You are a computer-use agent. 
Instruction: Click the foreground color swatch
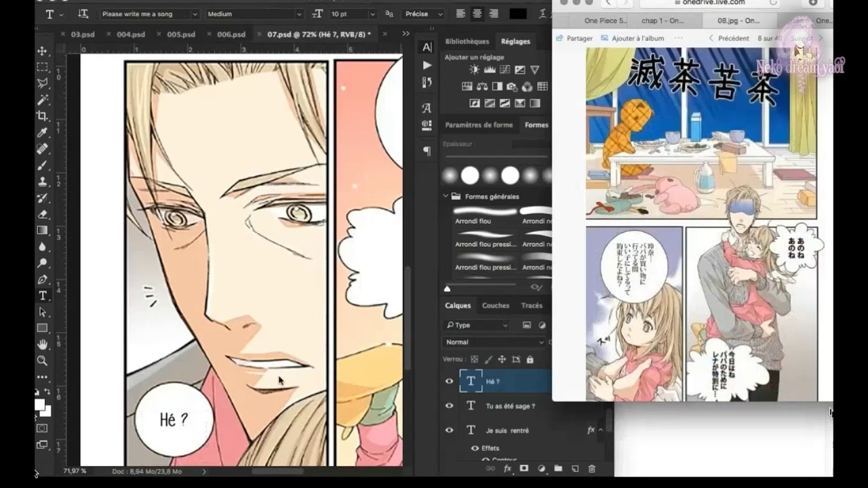pos(40,405)
